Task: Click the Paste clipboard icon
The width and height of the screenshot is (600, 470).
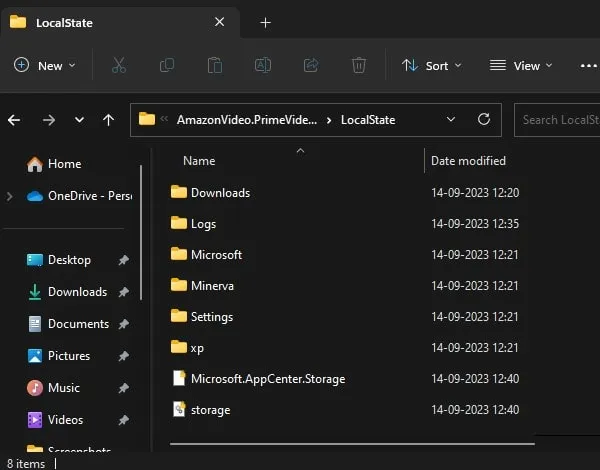Action: pyautogui.click(x=215, y=65)
